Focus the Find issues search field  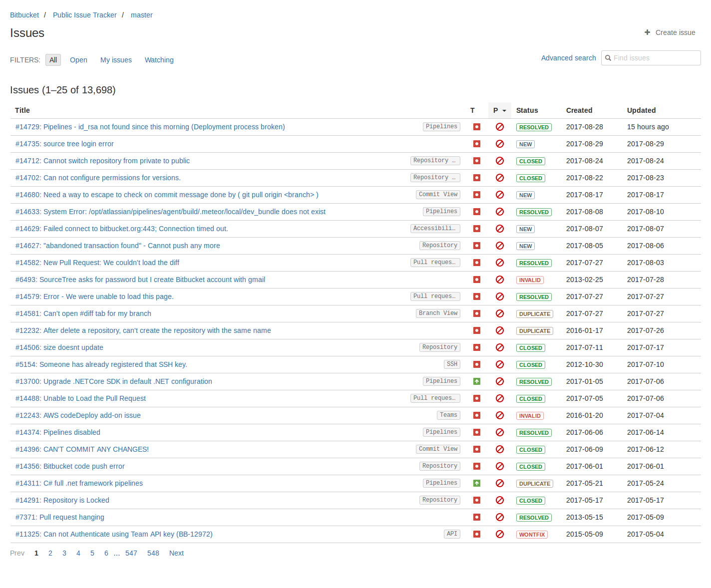[651, 58]
